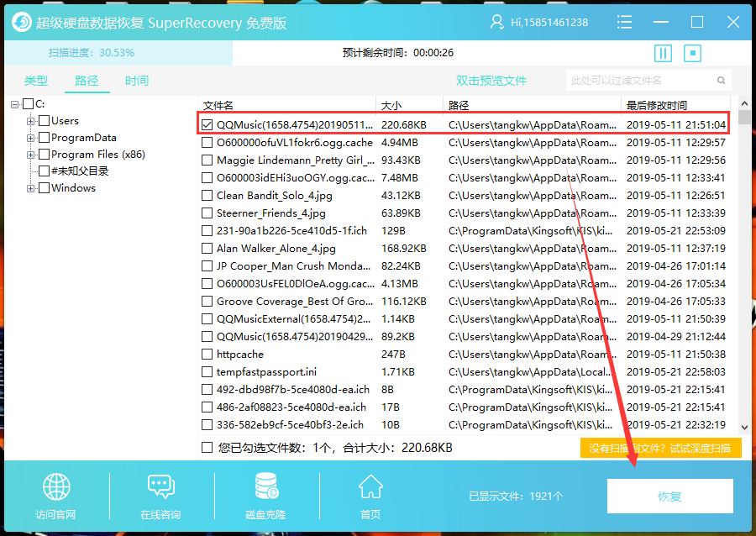Select the 231-90a1b226-5ce410d5-1f.ich file row
Screen dimensions: 756x536
point(463,231)
